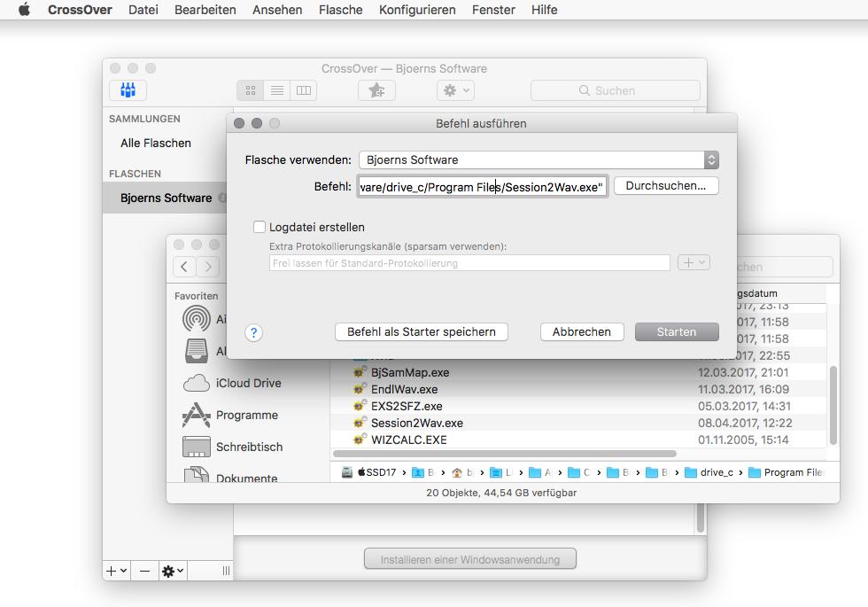
Task: Click the home folder icon in path bar
Action: (457, 472)
